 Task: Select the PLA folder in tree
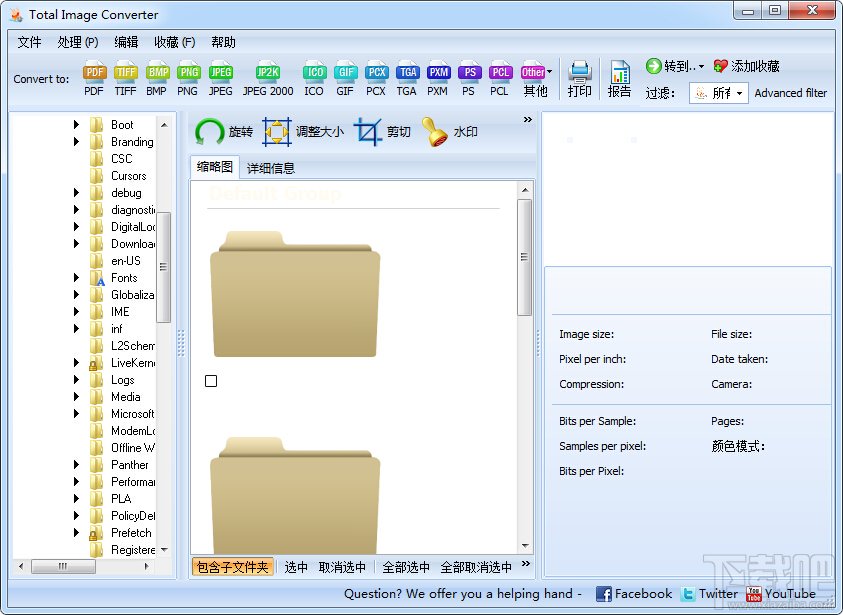[x=121, y=499]
